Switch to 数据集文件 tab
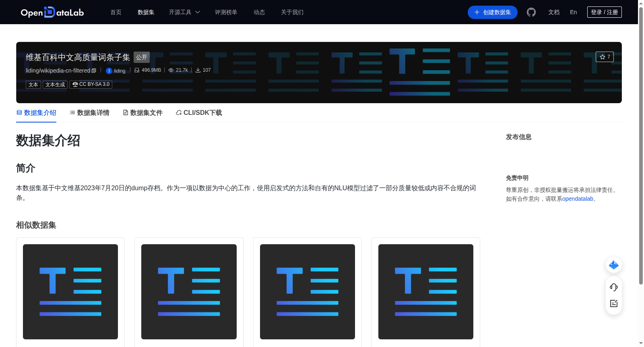 click(142, 113)
